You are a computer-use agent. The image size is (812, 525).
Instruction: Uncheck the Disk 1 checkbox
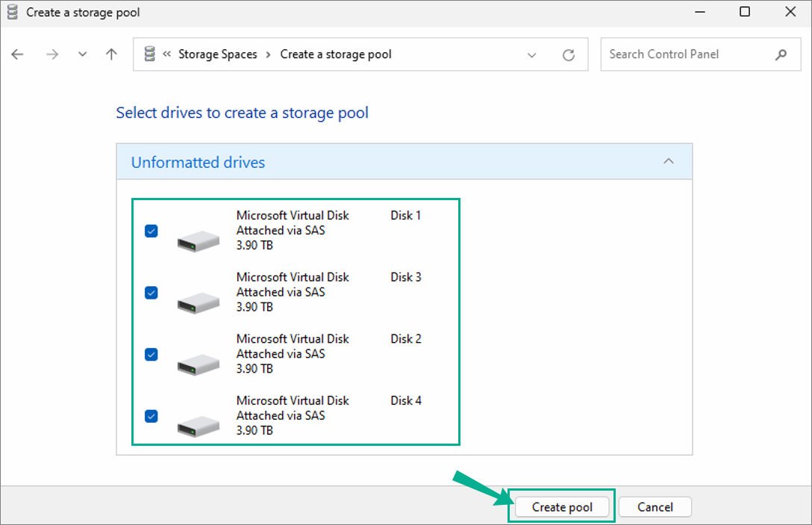[152, 231]
